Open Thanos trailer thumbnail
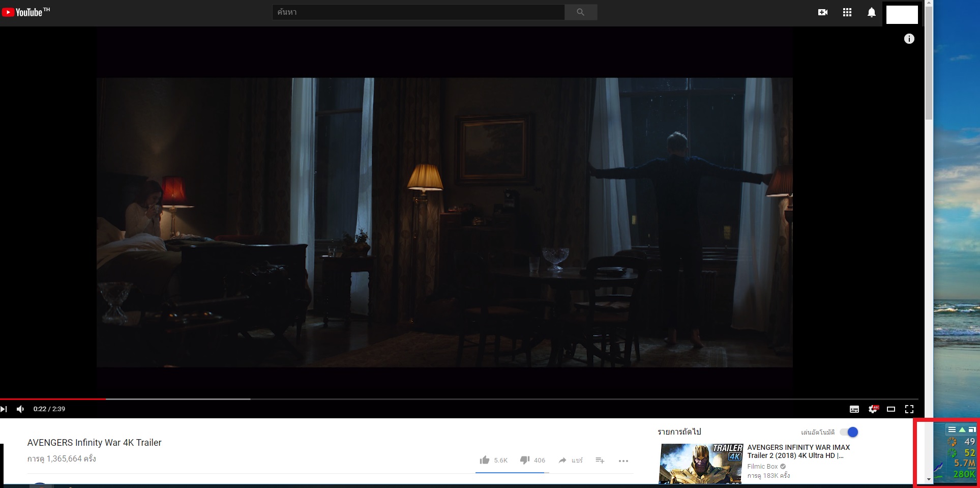Screen dimensions: 980x488 point(701,464)
